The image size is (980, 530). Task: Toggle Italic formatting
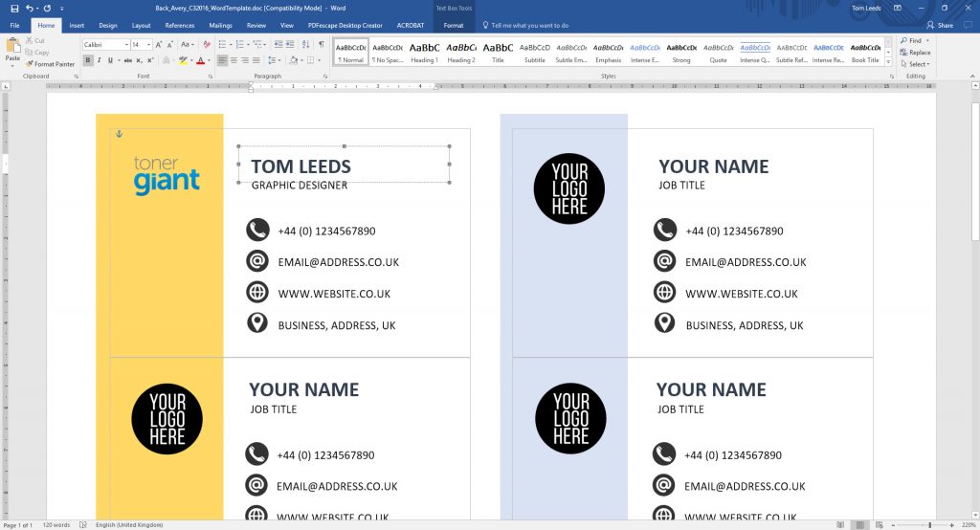(99, 60)
